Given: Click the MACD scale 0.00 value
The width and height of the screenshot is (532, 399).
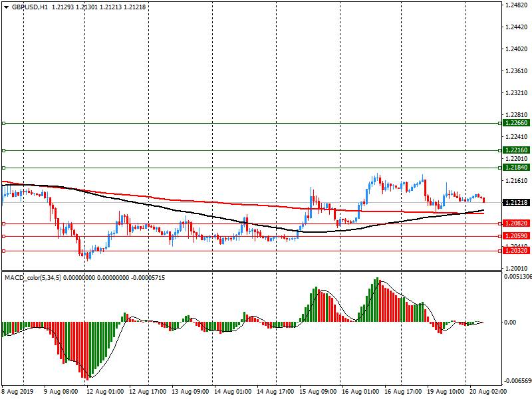Looking at the screenshot, I should pyautogui.click(x=510, y=323).
